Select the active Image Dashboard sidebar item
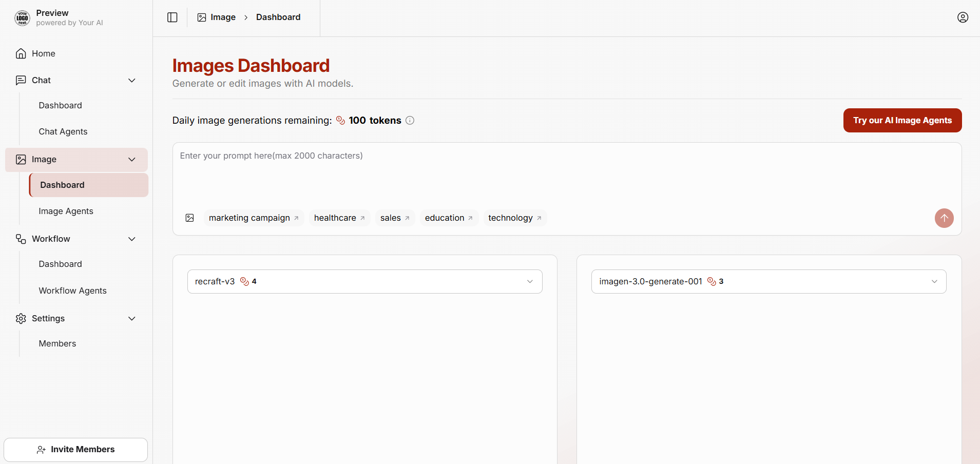The image size is (980, 464). (x=89, y=185)
